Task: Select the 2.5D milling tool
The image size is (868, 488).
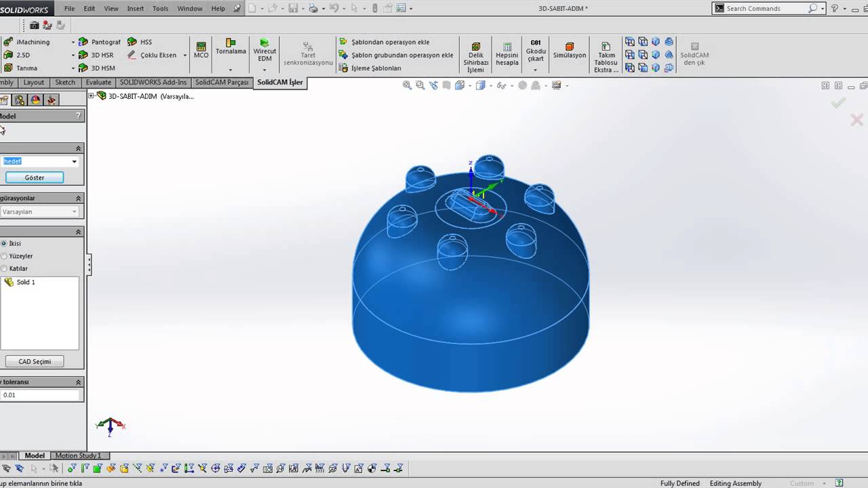Action: pyautogui.click(x=18, y=55)
